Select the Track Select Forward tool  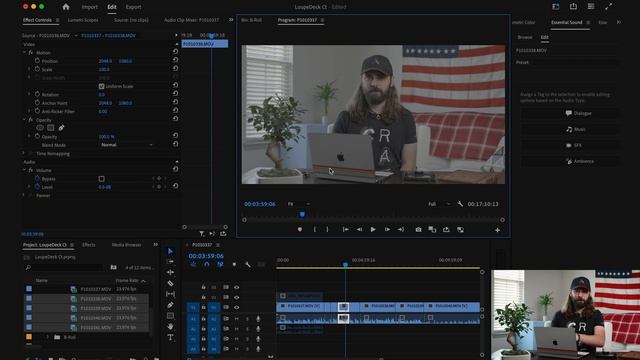[171, 262]
